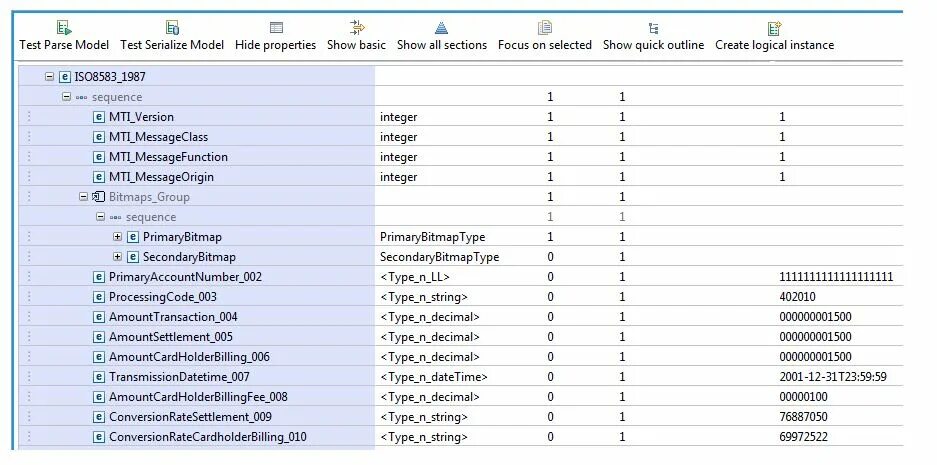The image size is (937, 465).
Task: Click the Show basic icon
Action: (357, 28)
